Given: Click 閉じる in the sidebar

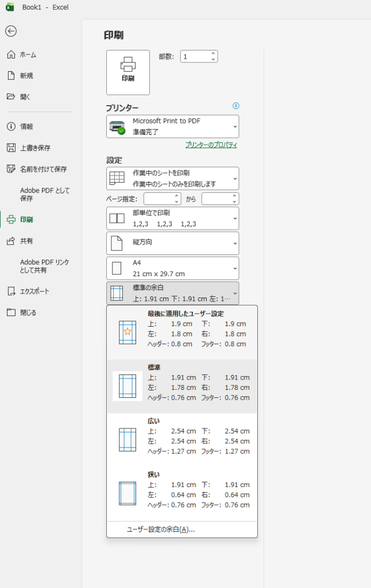Looking at the screenshot, I should click(x=28, y=313).
